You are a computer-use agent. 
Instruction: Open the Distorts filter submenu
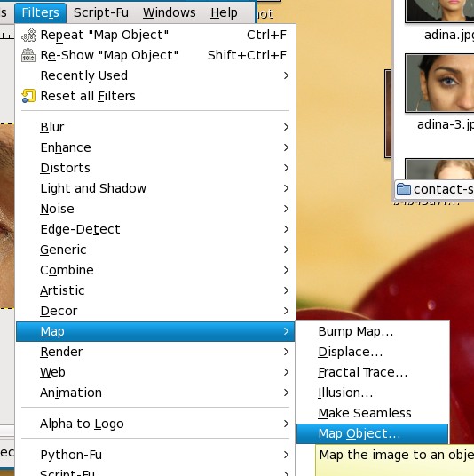click(x=155, y=168)
